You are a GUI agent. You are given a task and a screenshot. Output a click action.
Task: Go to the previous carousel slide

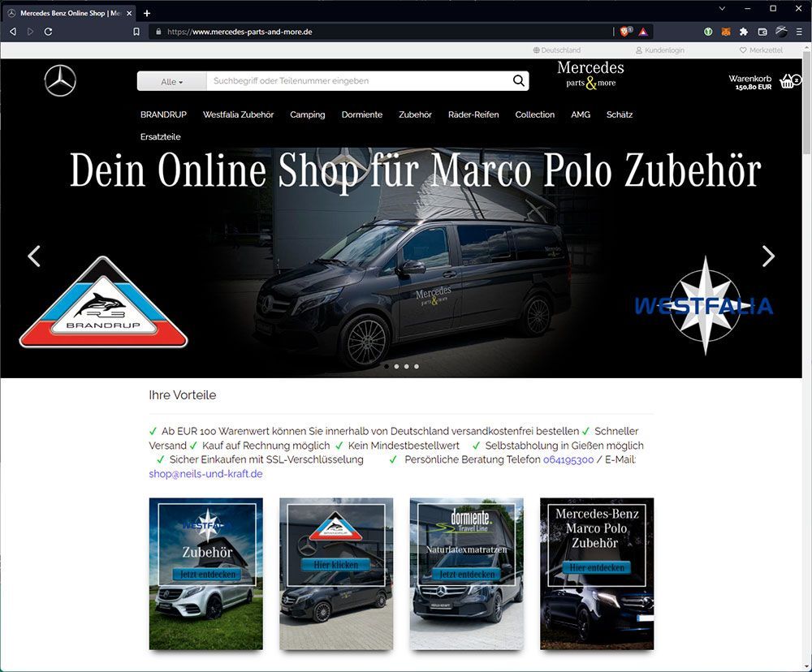(34, 256)
